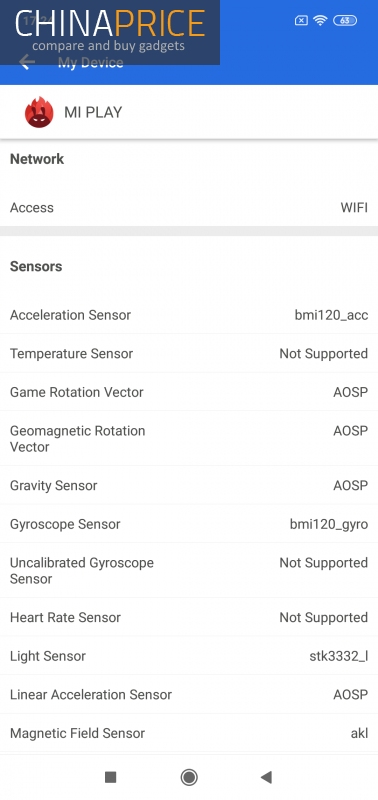Select the Game Rotation Vector row
Viewport: 378px width, 800px height.
189,392
